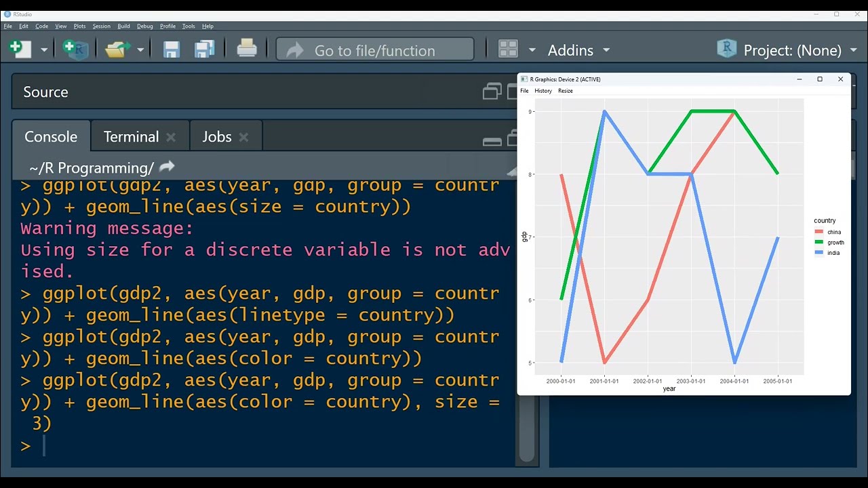Open the File menu in RStudio

[x=8, y=26]
